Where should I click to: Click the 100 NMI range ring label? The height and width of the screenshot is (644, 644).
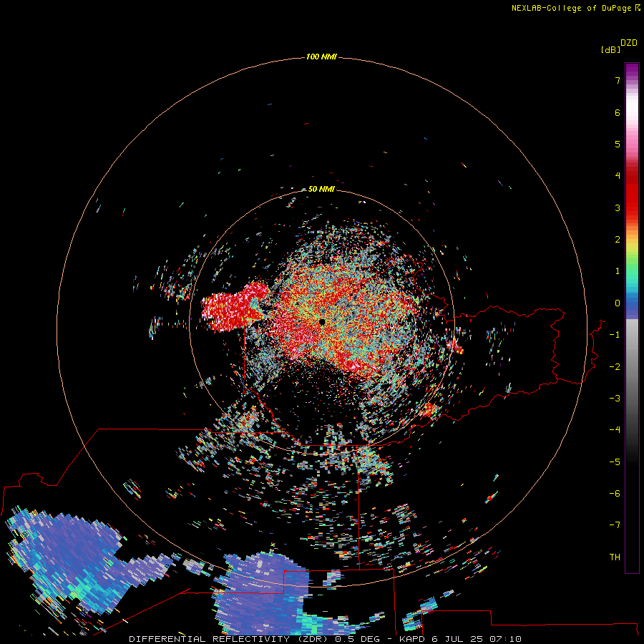tap(321, 57)
